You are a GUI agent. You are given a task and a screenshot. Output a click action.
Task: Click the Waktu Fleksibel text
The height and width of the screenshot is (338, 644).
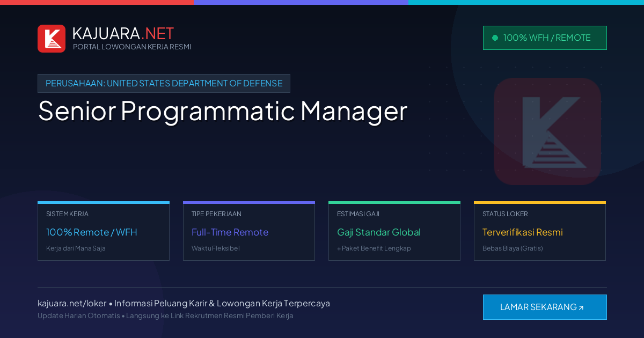216,248
